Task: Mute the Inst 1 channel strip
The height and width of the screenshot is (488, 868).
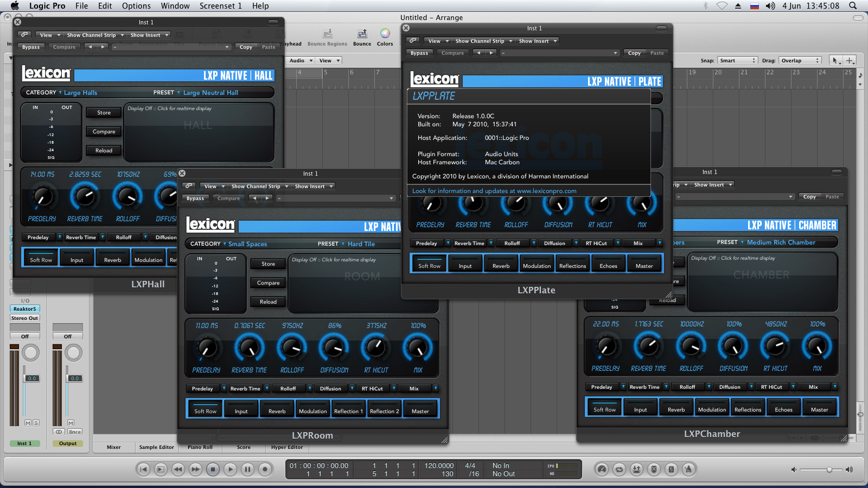Action: pyautogui.click(x=28, y=423)
